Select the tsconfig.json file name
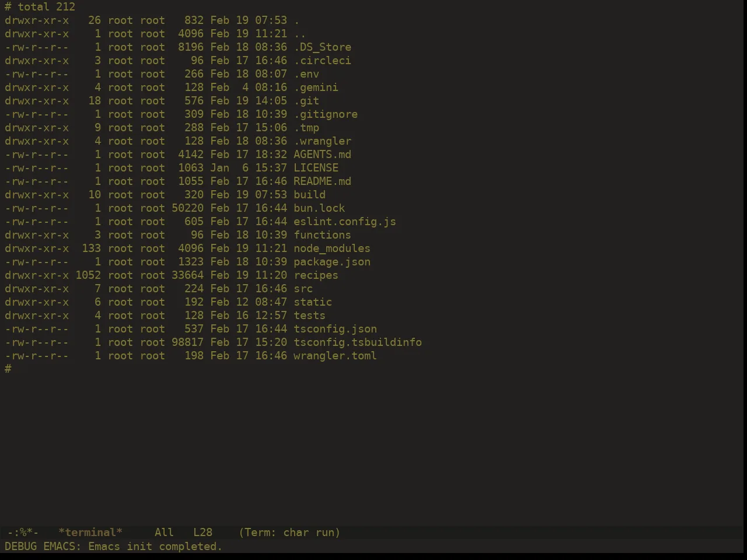The width and height of the screenshot is (747, 560). [x=335, y=329]
